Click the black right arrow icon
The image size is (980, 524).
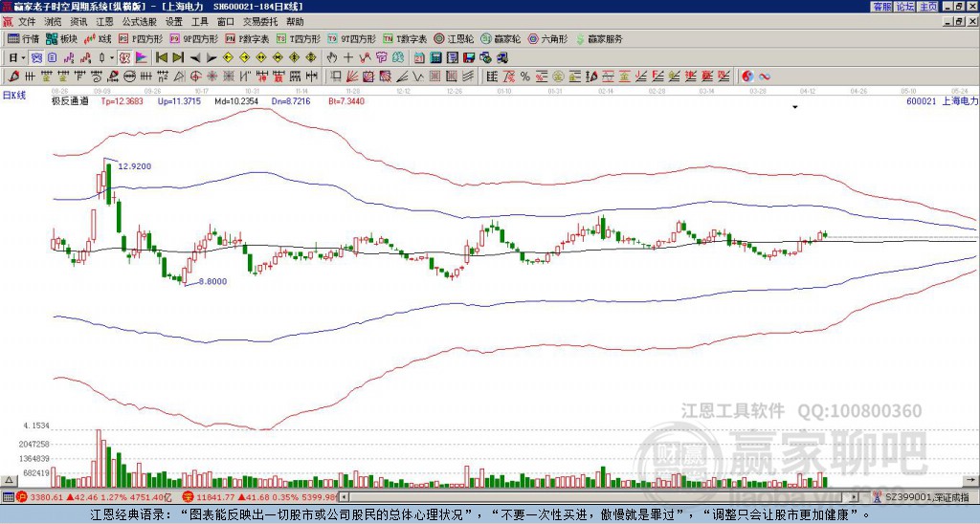click(211, 58)
